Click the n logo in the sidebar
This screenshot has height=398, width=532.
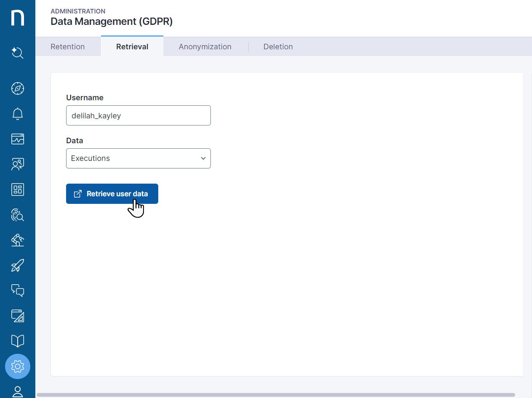pos(18,18)
